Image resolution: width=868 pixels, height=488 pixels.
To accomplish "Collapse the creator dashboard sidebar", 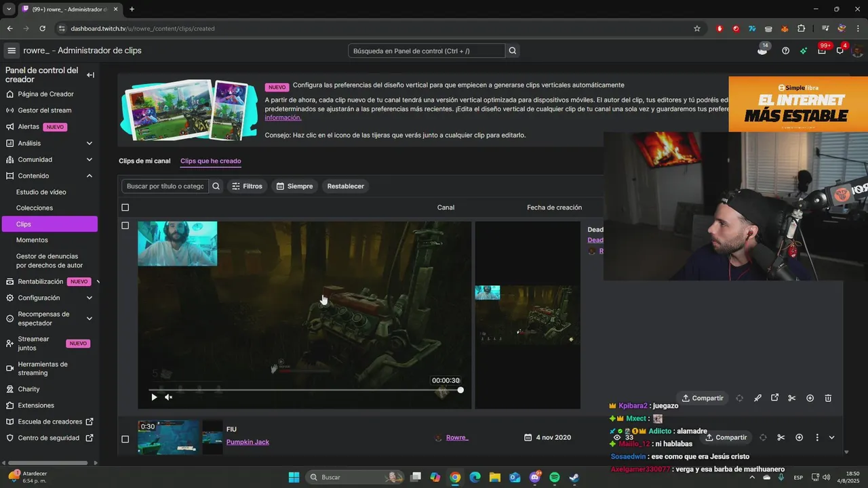I will 90,75.
